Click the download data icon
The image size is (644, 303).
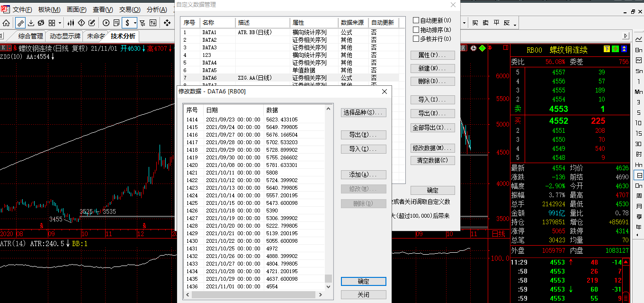click(31, 23)
